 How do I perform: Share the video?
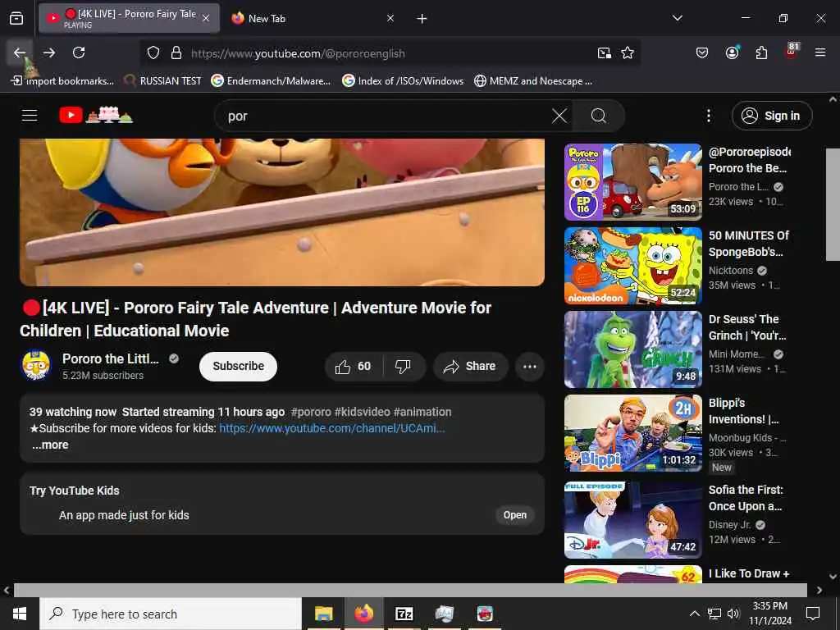point(470,367)
